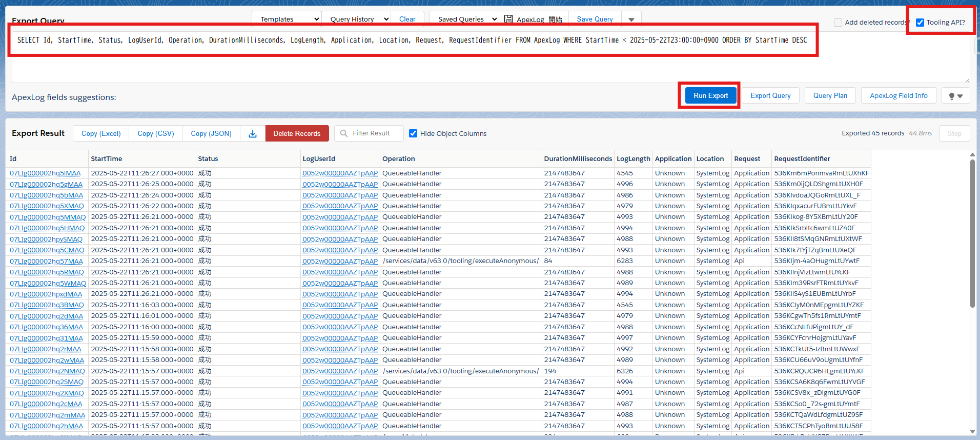The width and height of the screenshot is (980, 440).
Task: Click LogLength value 6283
Action: (x=625, y=261)
